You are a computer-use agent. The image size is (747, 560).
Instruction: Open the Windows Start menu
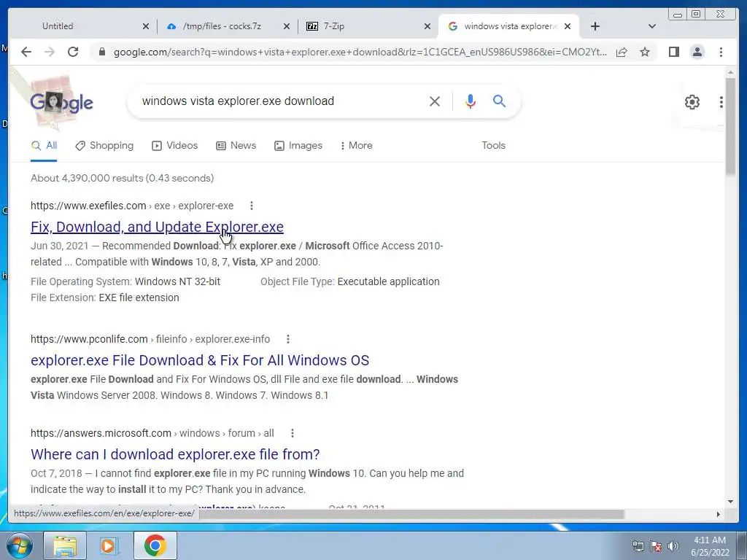[x=18, y=545]
